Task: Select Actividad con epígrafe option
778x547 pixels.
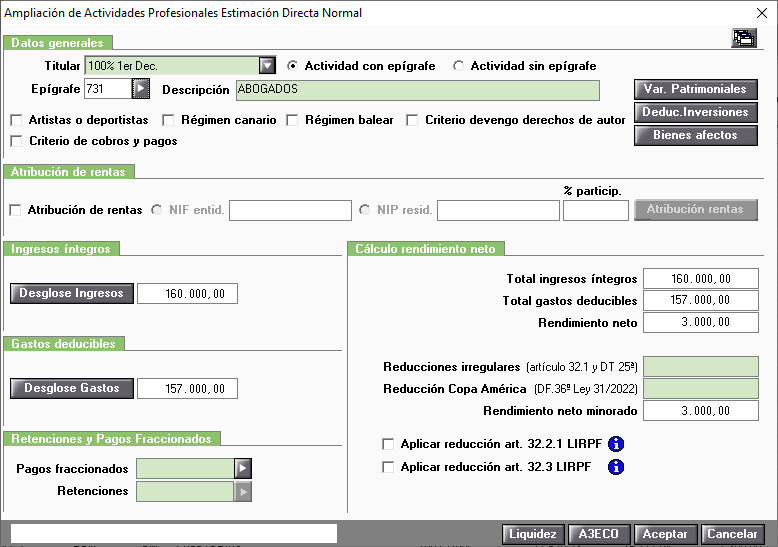Action: click(x=292, y=66)
